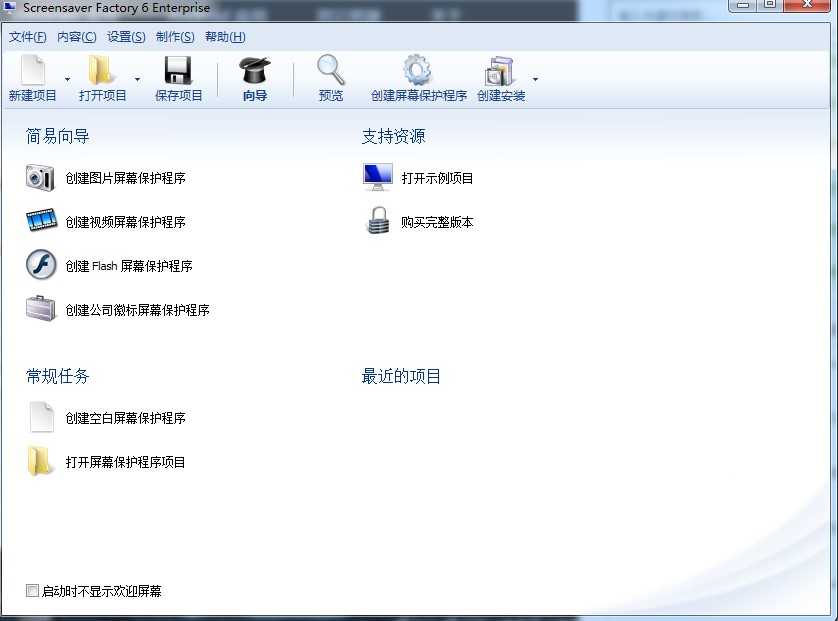Viewport: 838px width, 621px height.
Task: Select the camera icon for picture screensaver creation
Action: tap(40, 177)
